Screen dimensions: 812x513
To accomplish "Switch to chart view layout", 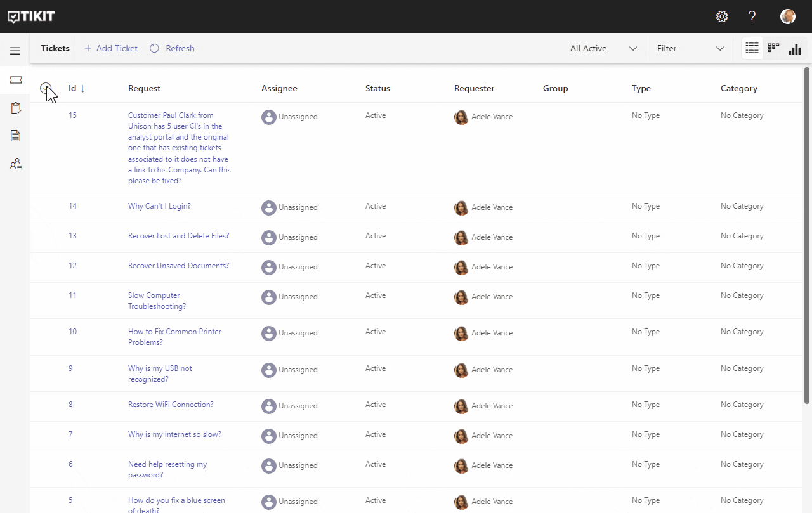I will [795, 48].
